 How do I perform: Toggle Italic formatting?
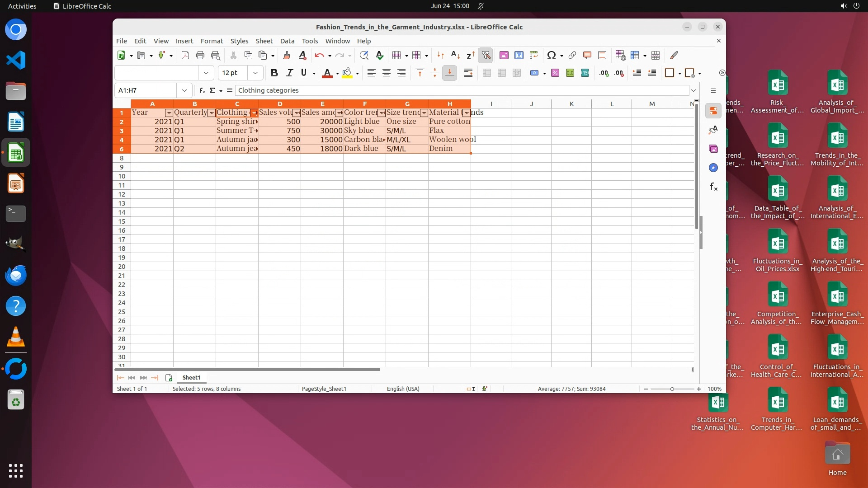coord(289,73)
